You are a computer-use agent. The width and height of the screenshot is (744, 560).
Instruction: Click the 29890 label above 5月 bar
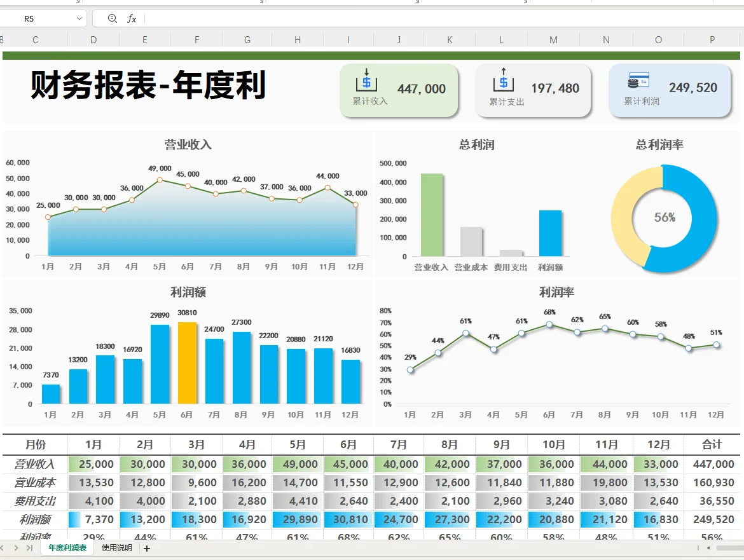(x=160, y=315)
